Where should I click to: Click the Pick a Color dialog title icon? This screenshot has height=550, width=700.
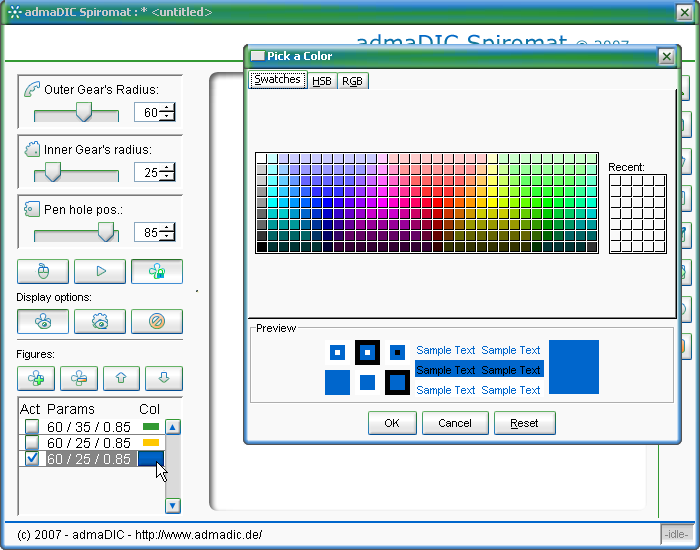point(258,56)
